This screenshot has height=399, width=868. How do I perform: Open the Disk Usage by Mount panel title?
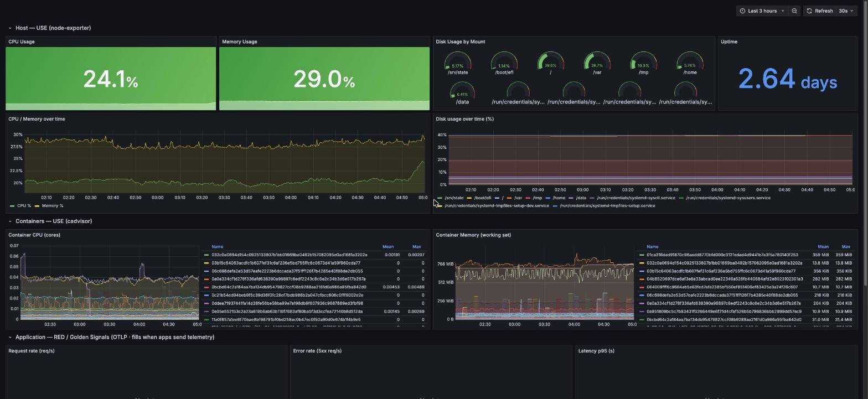click(x=460, y=42)
